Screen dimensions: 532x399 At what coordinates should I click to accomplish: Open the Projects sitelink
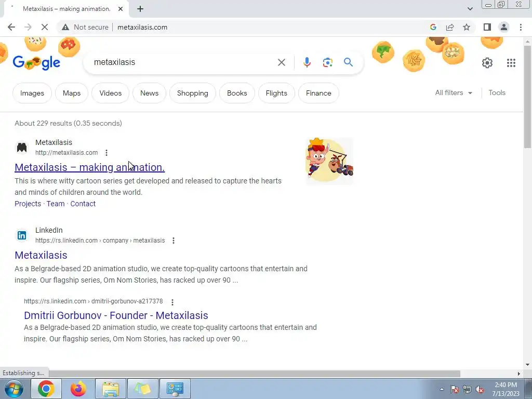[x=28, y=204]
